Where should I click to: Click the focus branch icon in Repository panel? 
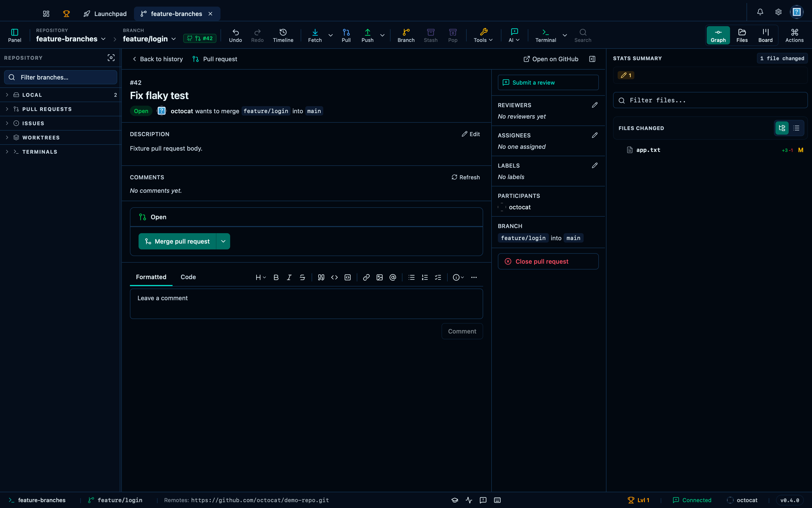click(111, 58)
